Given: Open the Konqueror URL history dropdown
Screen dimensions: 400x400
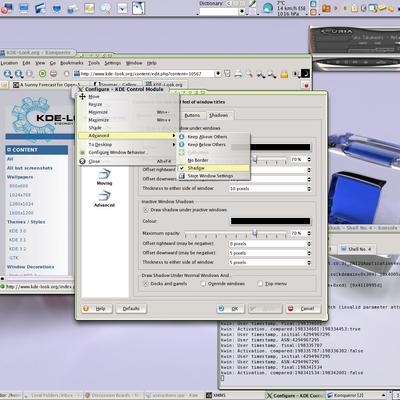Looking at the screenshot, I should click(218, 74).
